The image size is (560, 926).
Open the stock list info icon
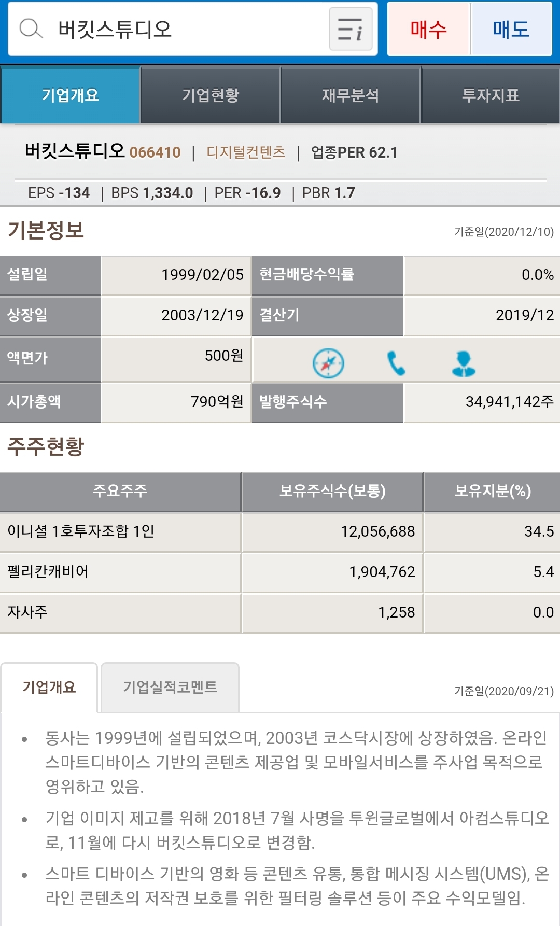pos(351,29)
